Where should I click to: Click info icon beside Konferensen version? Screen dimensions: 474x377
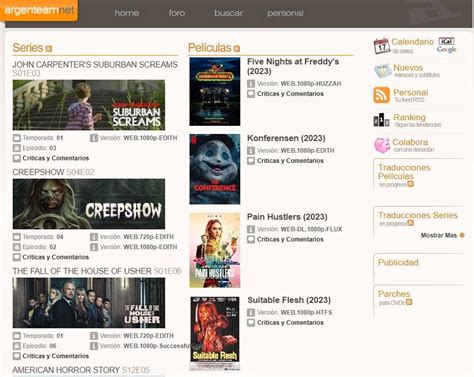pyautogui.click(x=251, y=151)
